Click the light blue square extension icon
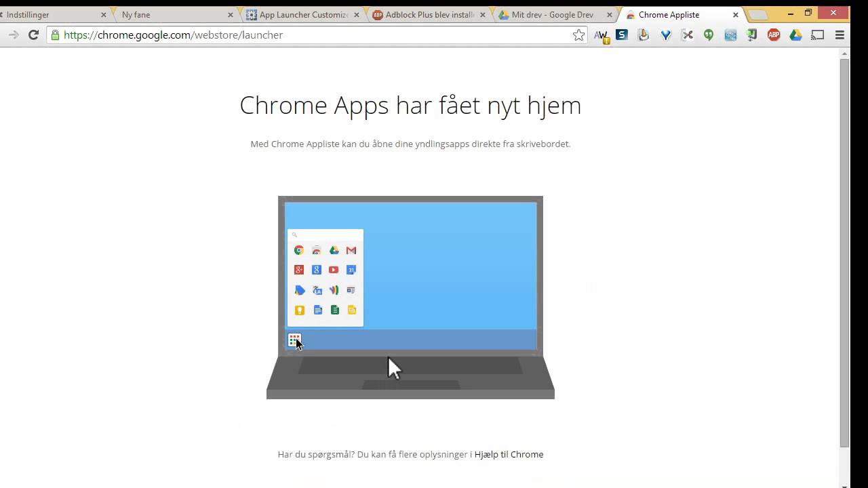868x488 pixels. [730, 35]
